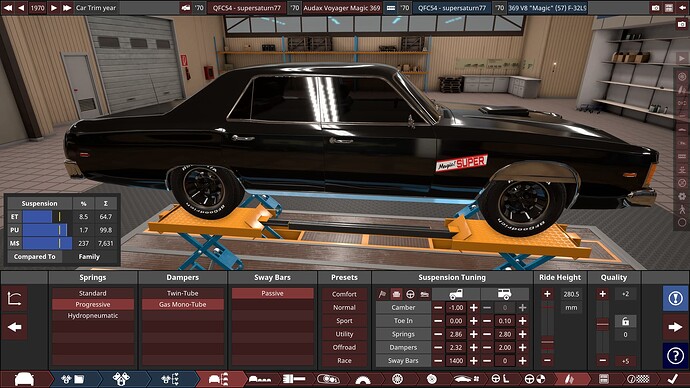Open the highlighted suspension tab icon

[x=569, y=379]
